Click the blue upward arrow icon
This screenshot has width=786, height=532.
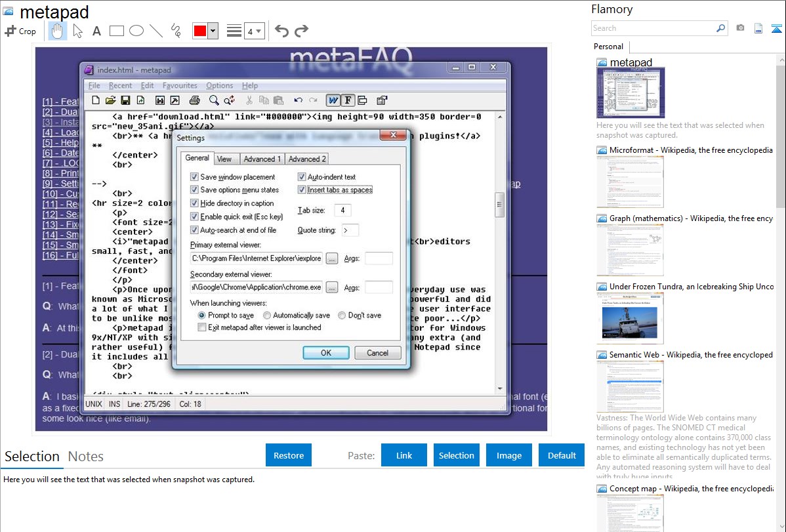(776, 28)
